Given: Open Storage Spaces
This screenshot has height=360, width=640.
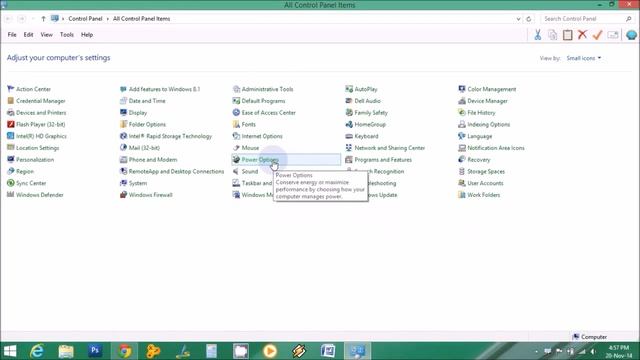Looking at the screenshot, I should tap(482, 171).
